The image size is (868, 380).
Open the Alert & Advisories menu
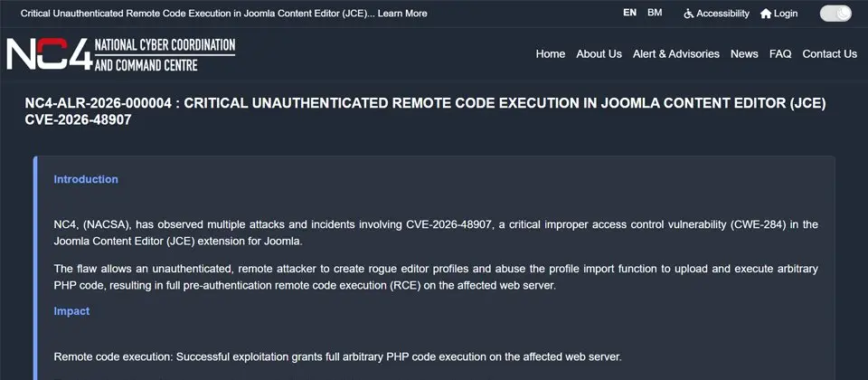click(676, 53)
